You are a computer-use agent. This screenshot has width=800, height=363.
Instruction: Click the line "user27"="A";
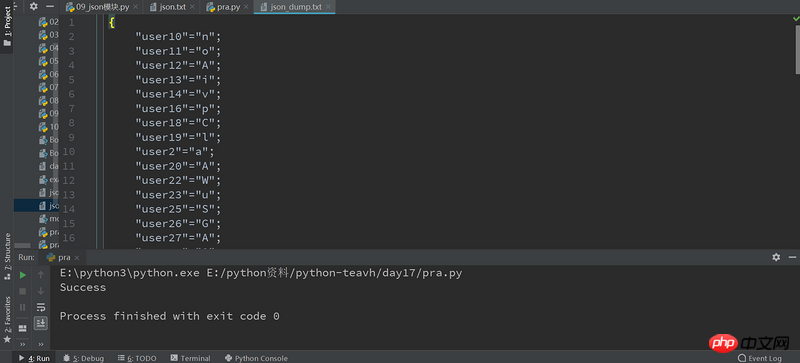178,238
